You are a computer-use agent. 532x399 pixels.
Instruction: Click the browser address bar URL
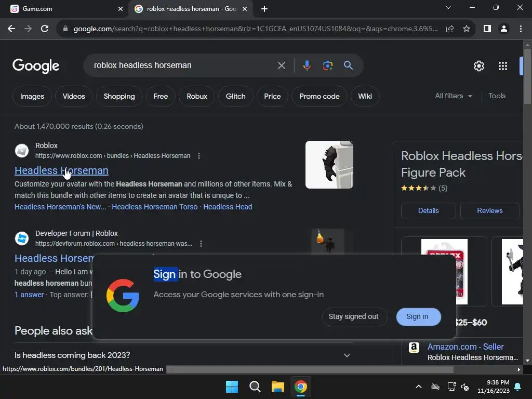(255, 29)
